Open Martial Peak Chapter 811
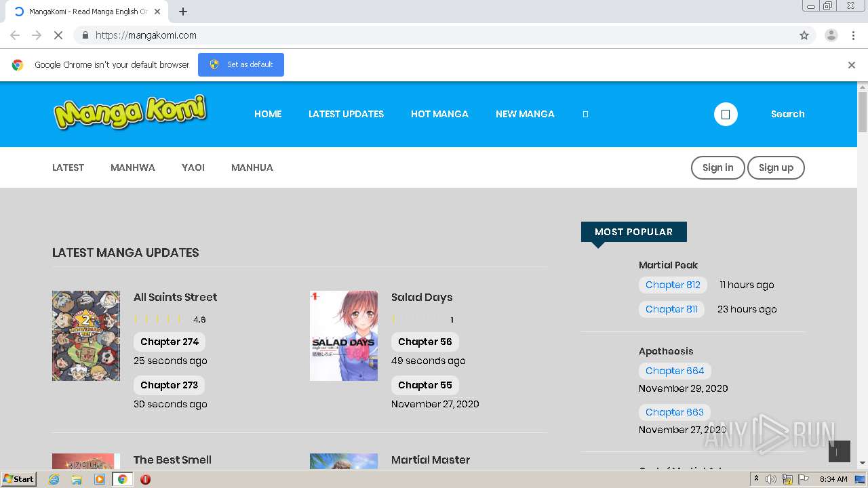The height and width of the screenshot is (488, 868). pos(671,309)
